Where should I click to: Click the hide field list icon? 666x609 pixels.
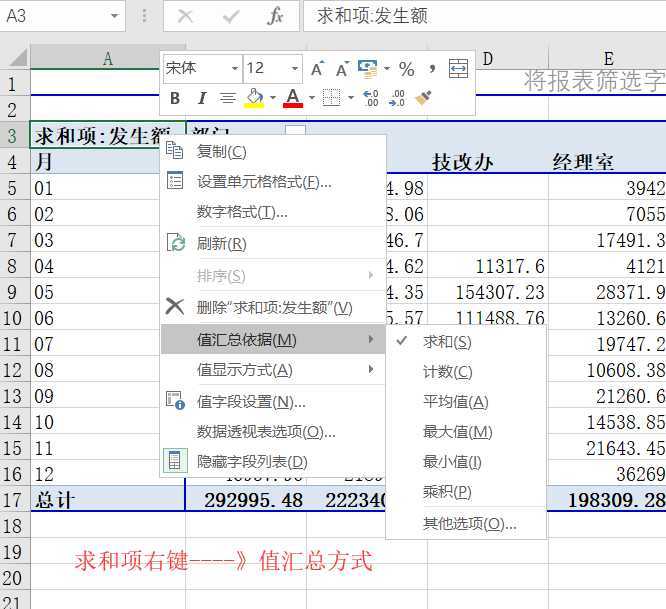point(175,461)
